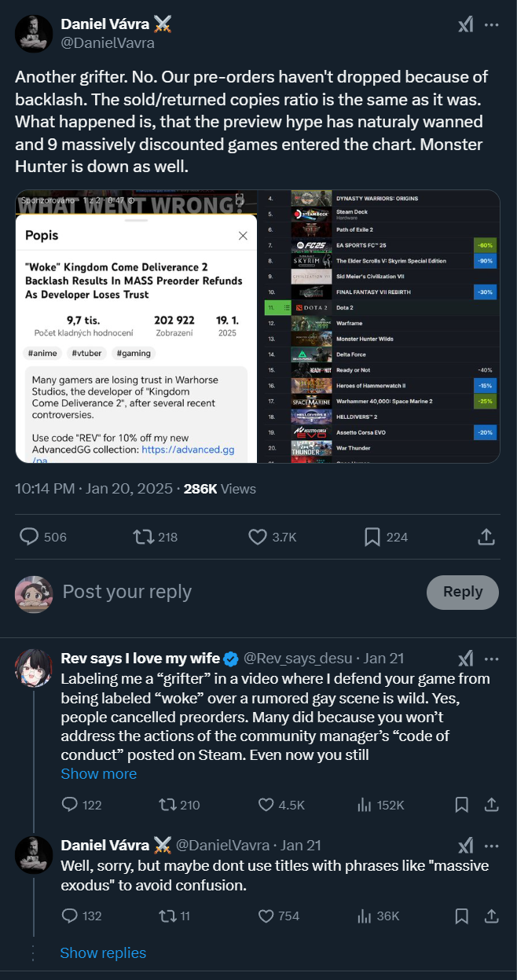Like Daniel Vávra's main post
The height and width of the screenshot is (980, 517).
click(258, 537)
